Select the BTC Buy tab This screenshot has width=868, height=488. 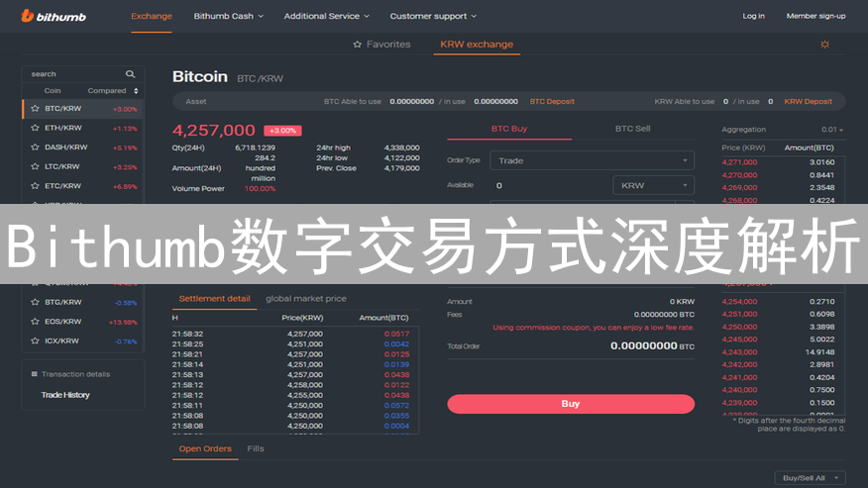(509, 129)
